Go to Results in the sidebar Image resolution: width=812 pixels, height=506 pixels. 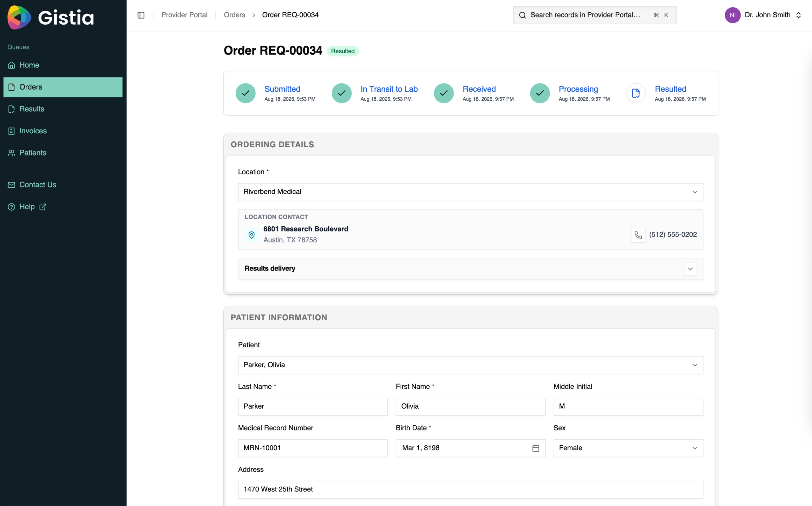(x=63, y=109)
